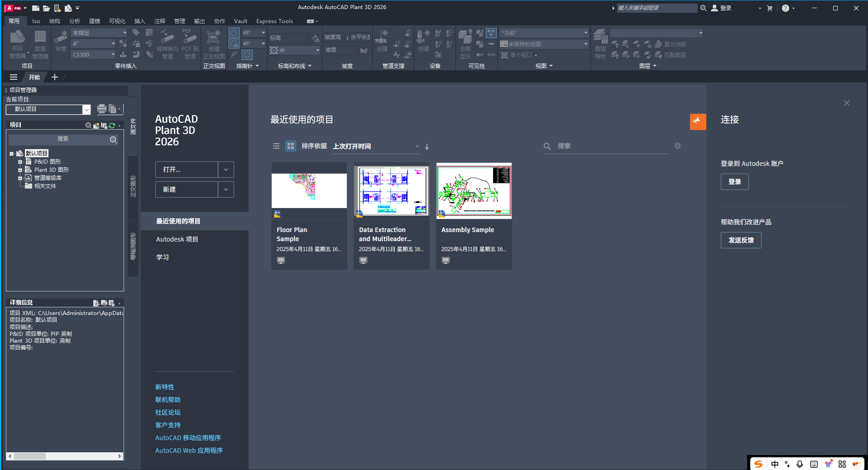Viewport: 868px width, 470px height.
Task: Click the 登录 sign-in button
Action: point(734,182)
